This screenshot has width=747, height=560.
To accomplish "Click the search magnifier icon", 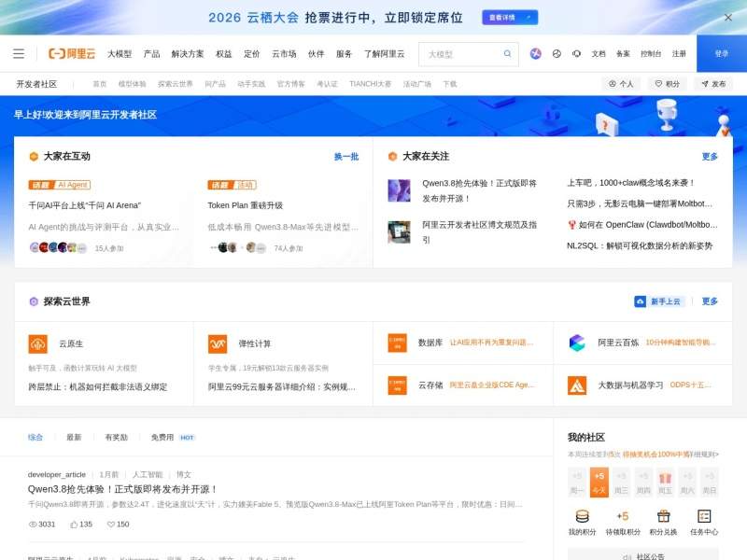I will point(507,54).
